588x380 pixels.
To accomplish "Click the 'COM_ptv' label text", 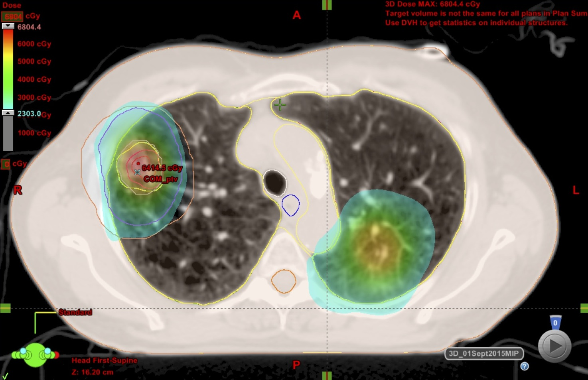I will [161, 179].
